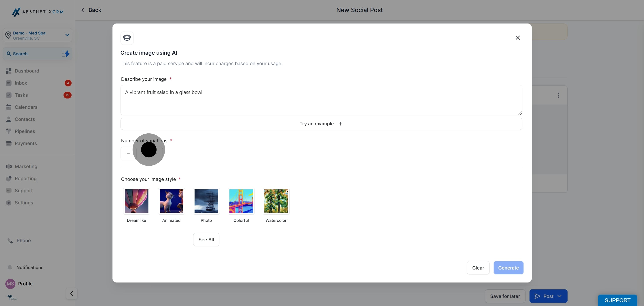Select the Dreamlike image style
Viewport: 644px width, 306px height.
tap(136, 201)
